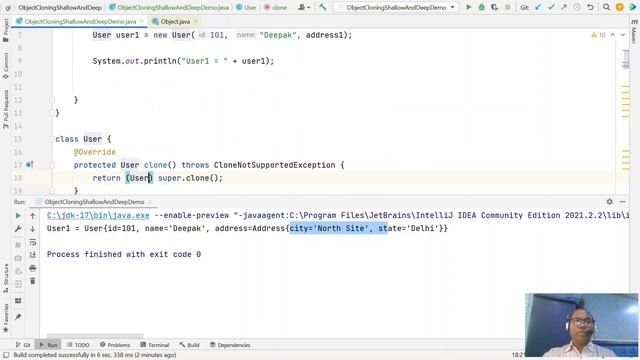Open Run panel wrench settings
The height and width of the screenshot is (360, 640).
point(18,229)
